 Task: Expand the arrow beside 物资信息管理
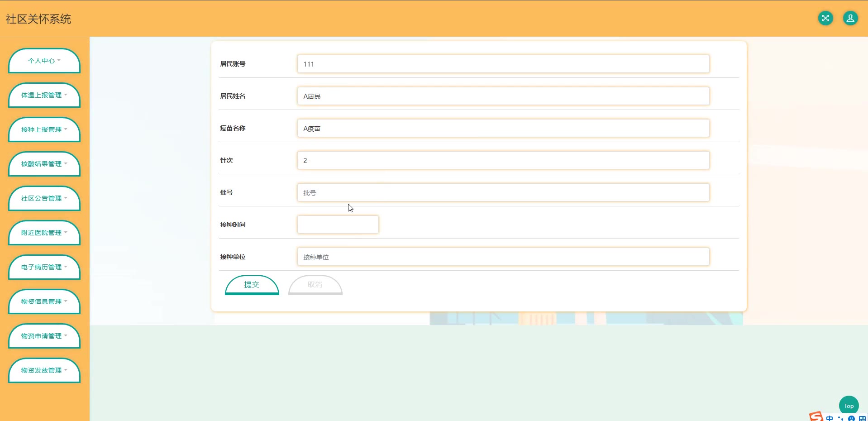coord(66,301)
